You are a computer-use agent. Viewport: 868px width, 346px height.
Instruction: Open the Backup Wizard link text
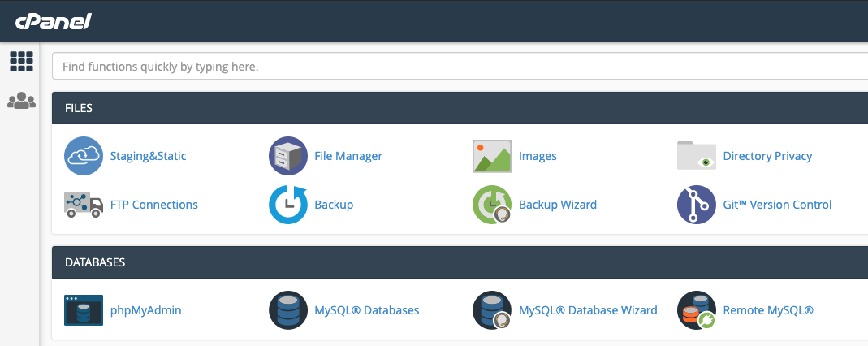click(x=558, y=205)
